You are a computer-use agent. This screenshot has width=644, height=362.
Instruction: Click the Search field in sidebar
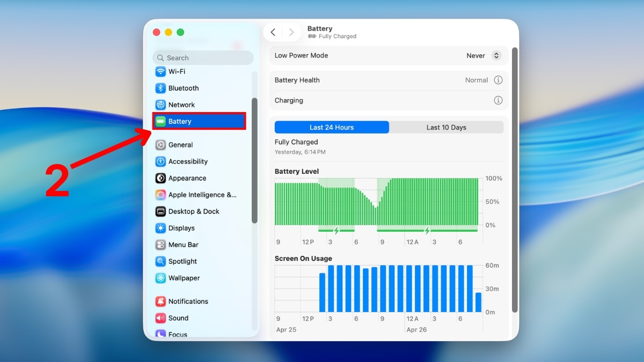[x=203, y=58]
